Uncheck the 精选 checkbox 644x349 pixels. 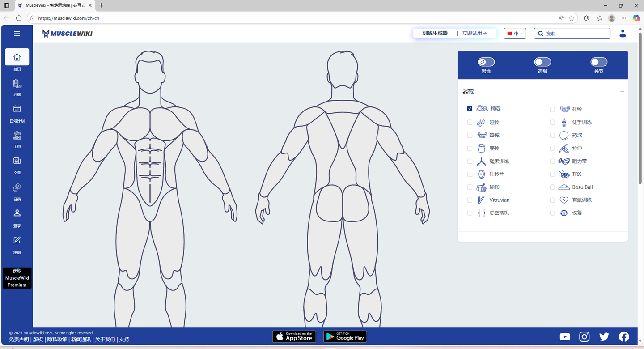point(470,109)
